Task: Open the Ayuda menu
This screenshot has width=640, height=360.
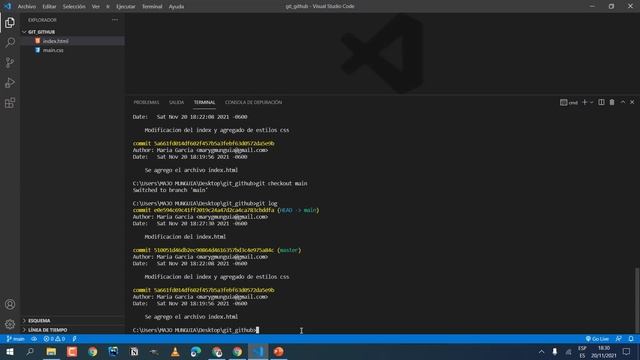Action: pyautogui.click(x=176, y=7)
